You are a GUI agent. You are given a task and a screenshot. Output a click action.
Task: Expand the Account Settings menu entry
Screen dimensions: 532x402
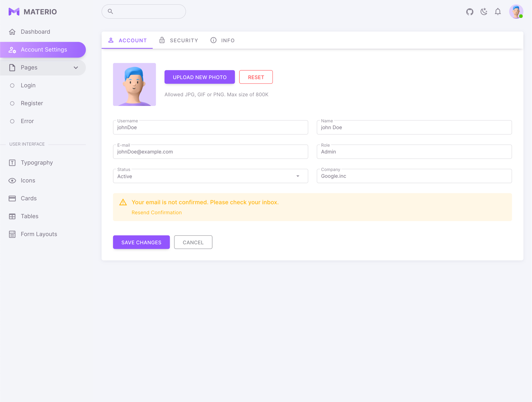click(44, 49)
